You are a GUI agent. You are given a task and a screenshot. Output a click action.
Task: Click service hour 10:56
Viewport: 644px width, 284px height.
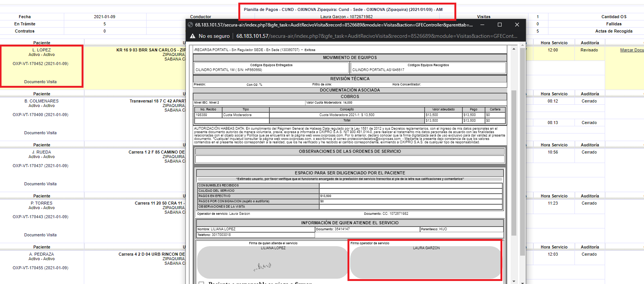point(553,152)
